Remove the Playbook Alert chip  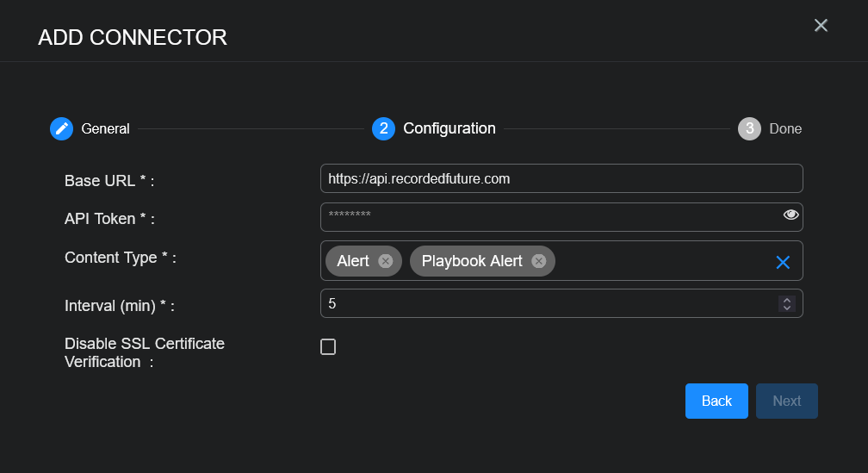538,261
